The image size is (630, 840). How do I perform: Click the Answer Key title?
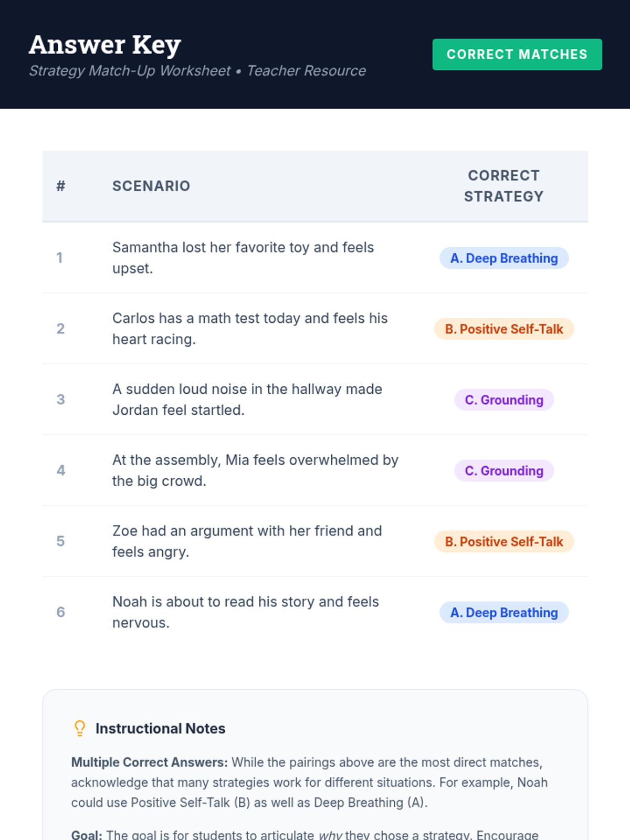(105, 45)
